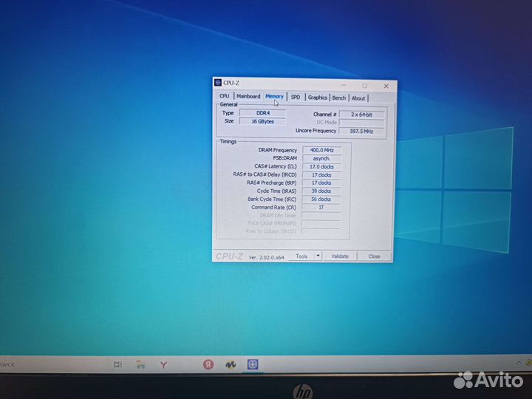The width and height of the screenshot is (532, 399).
Task: Close the CPU-Z window with X
Action: [x=386, y=86]
